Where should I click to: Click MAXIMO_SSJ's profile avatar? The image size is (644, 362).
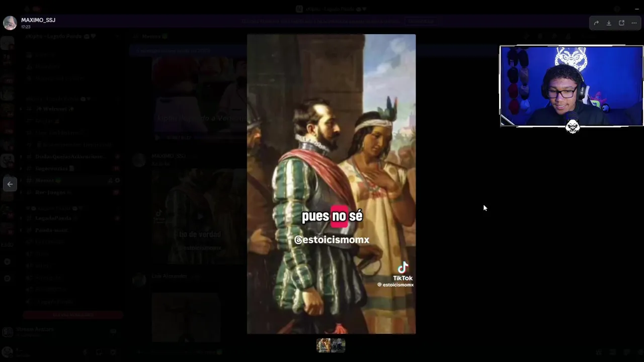(x=10, y=23)
